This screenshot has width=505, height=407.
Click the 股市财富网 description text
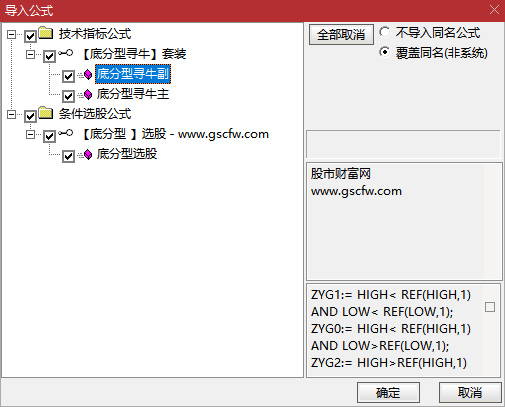coord(341,174)
